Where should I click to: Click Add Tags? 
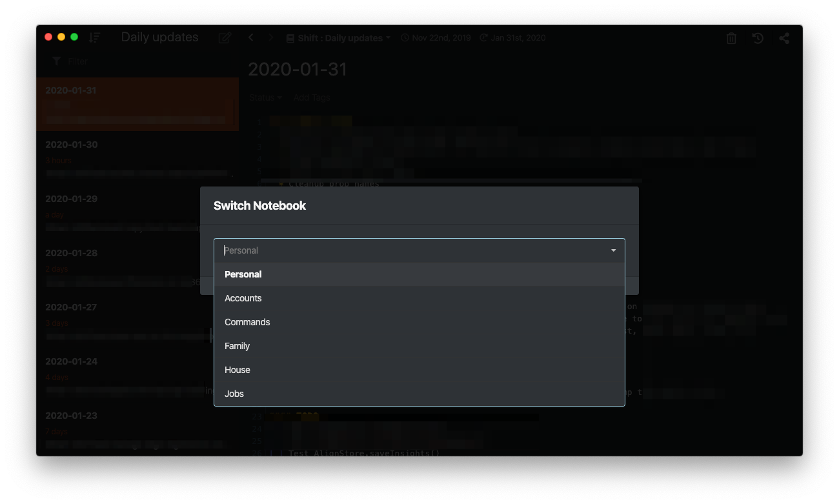312,97
